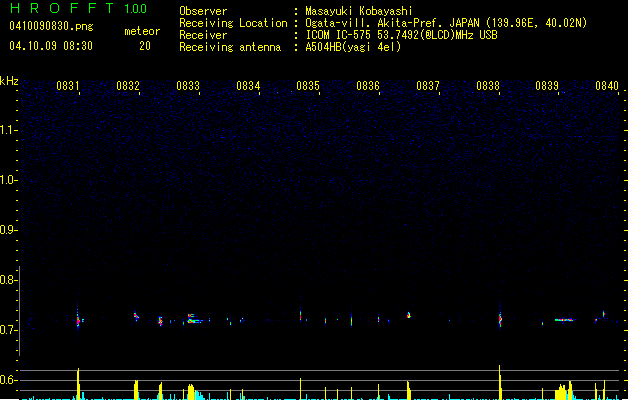The height and width of the screenshot is (400, 629).
Task: Click the 0836 time marker
Action: click(x=368, y=86)
